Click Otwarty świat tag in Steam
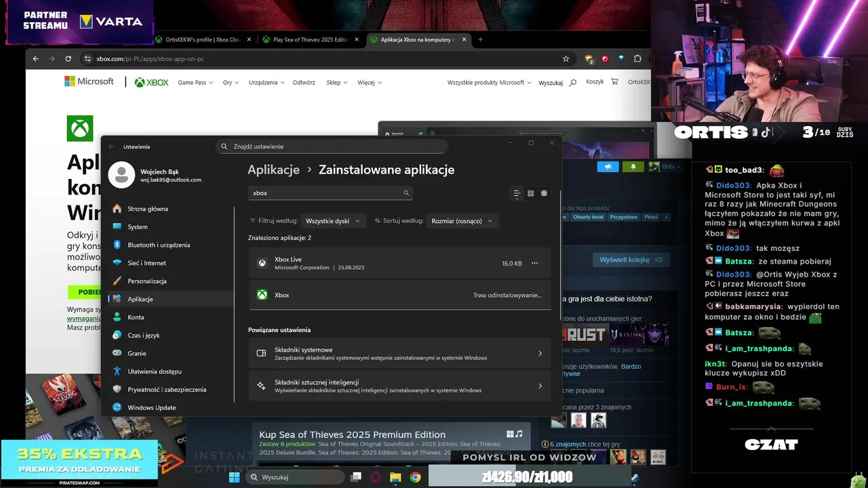The height and width of the screenshot is (488, 868). coord(587,217)
